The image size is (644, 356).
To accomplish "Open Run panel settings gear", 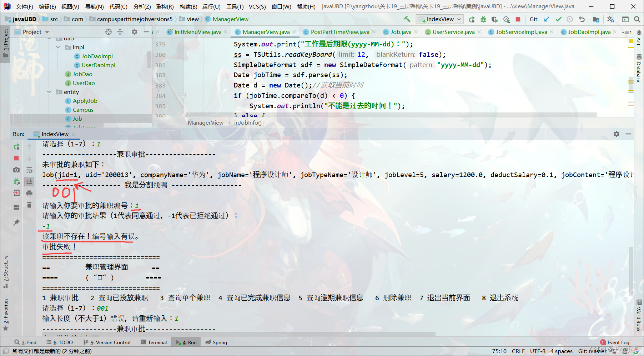I will 617,134.
